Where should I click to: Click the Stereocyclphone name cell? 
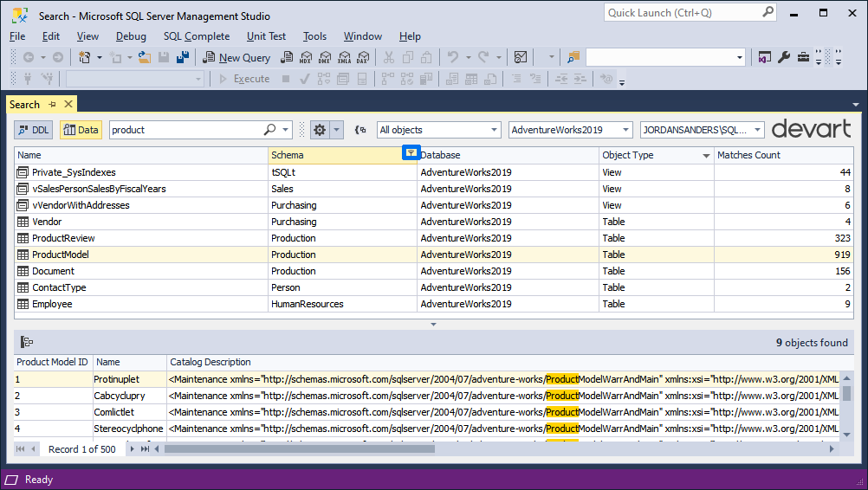click(x=129, y=429)
